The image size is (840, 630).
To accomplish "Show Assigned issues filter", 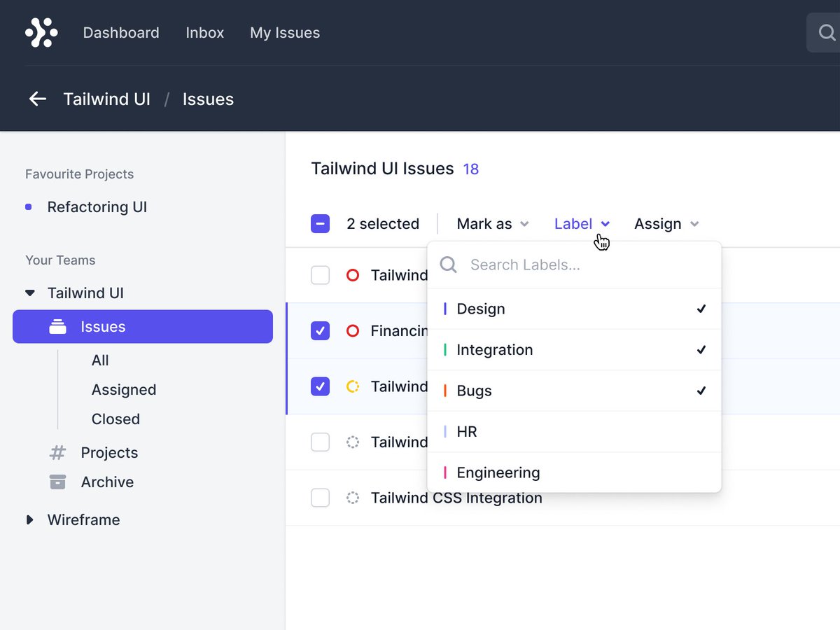I will [x=124, y=389].
